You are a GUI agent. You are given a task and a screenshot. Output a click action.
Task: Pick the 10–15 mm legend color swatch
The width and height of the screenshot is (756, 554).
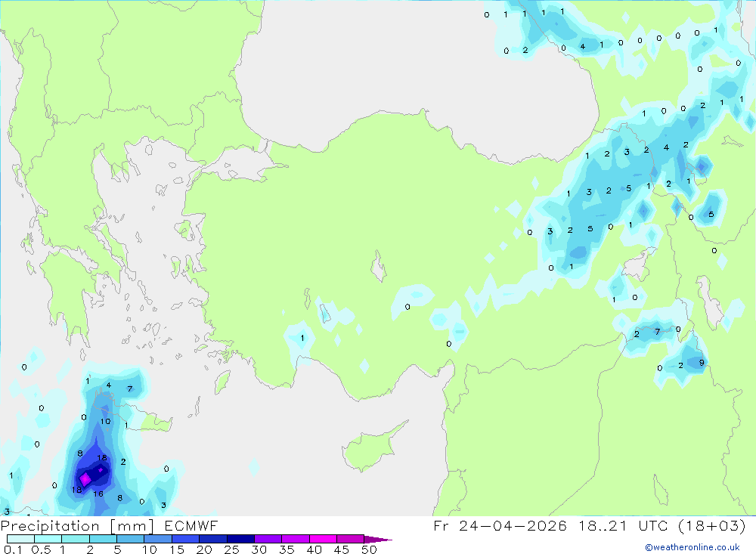pyautogui.click(x=158, y=539)
